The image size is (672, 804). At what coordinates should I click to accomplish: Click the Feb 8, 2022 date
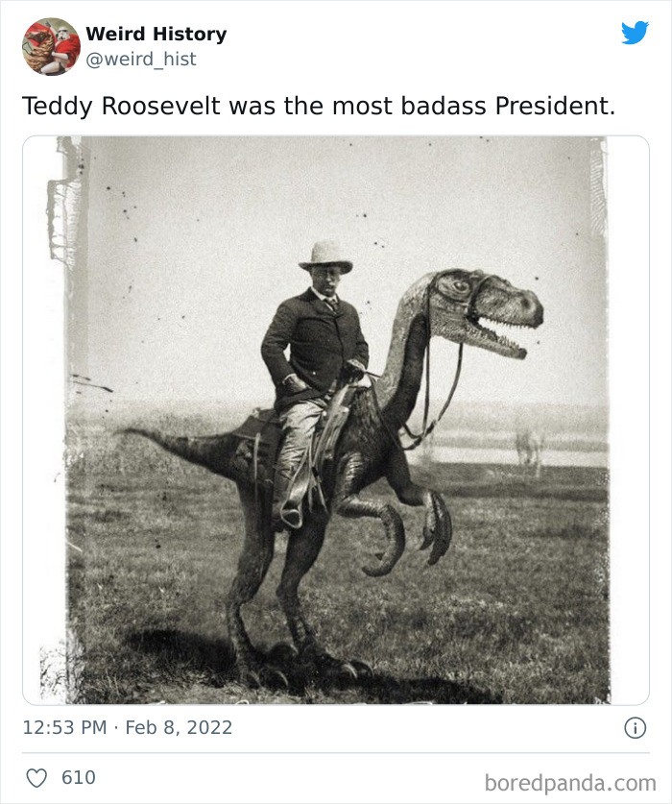[179, 727]
